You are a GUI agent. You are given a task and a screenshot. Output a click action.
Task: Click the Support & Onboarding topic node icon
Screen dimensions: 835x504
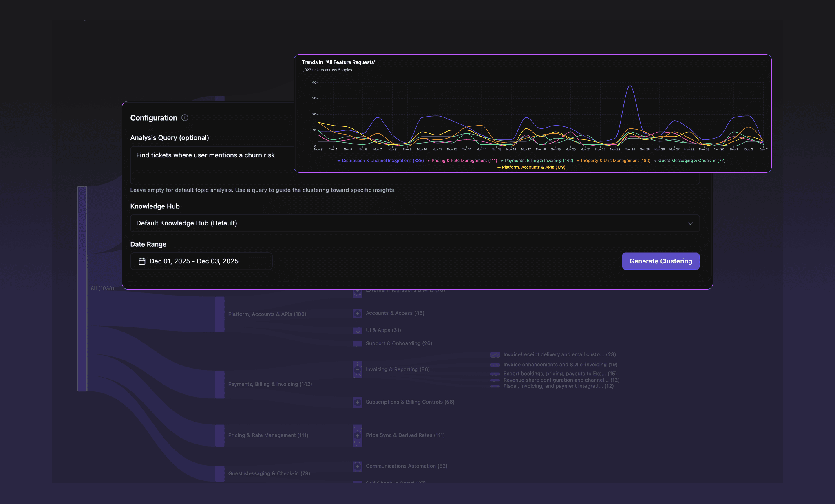[x=358, y=343]
